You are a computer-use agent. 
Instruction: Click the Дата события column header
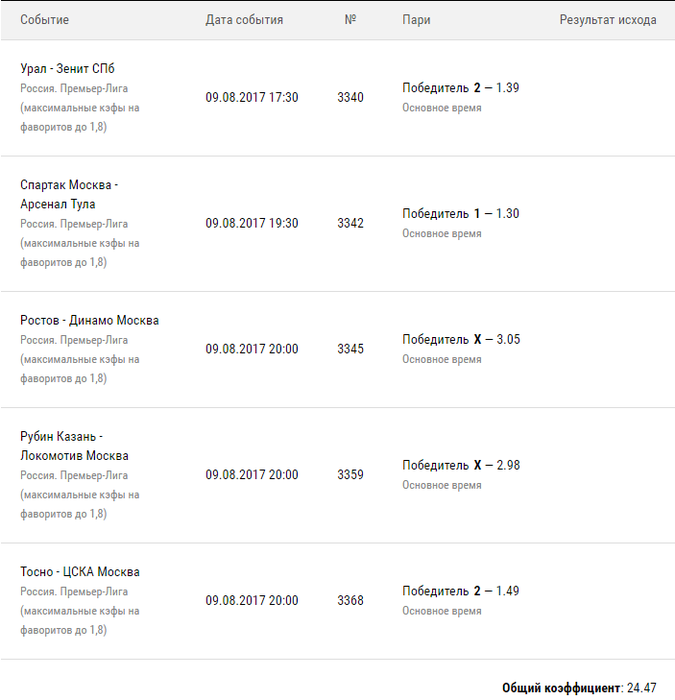(244, 20)
